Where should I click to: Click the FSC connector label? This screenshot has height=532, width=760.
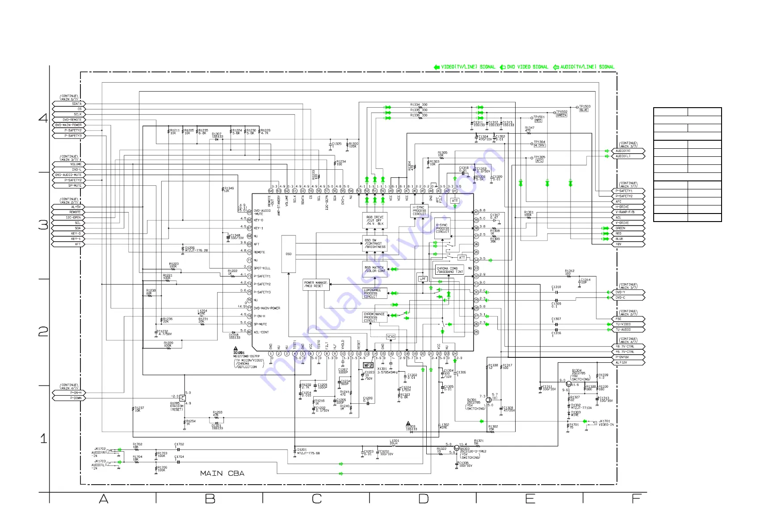pos(618,319)
